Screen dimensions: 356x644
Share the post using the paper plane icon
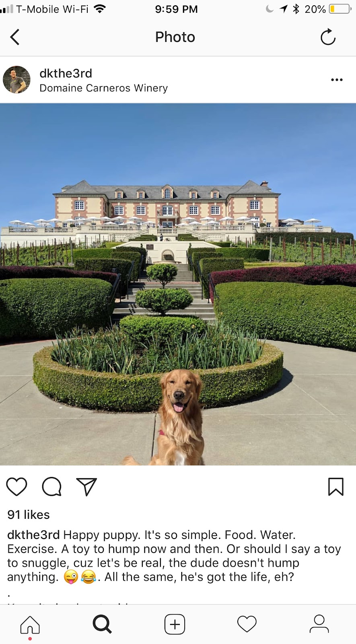(86, 487)
